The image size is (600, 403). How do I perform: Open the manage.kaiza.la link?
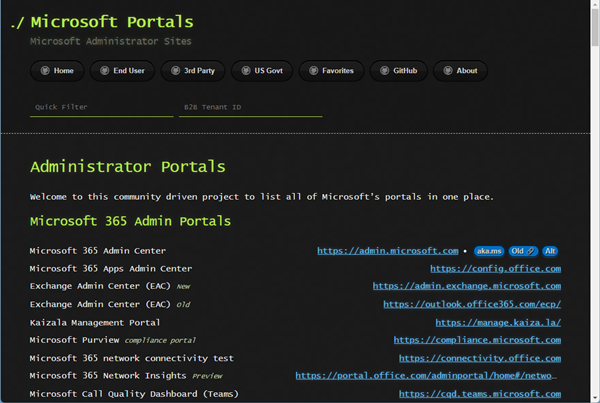pos(497,323)
